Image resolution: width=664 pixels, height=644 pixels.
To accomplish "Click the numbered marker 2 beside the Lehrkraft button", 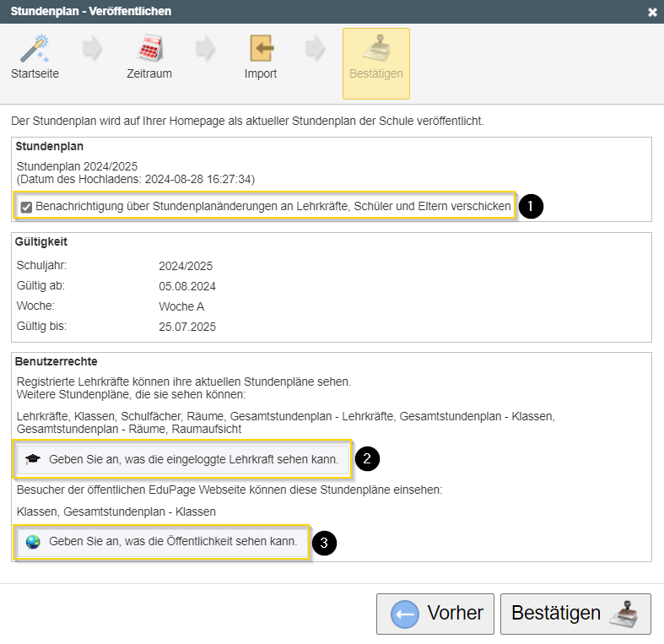I will (x=367, y=459).
